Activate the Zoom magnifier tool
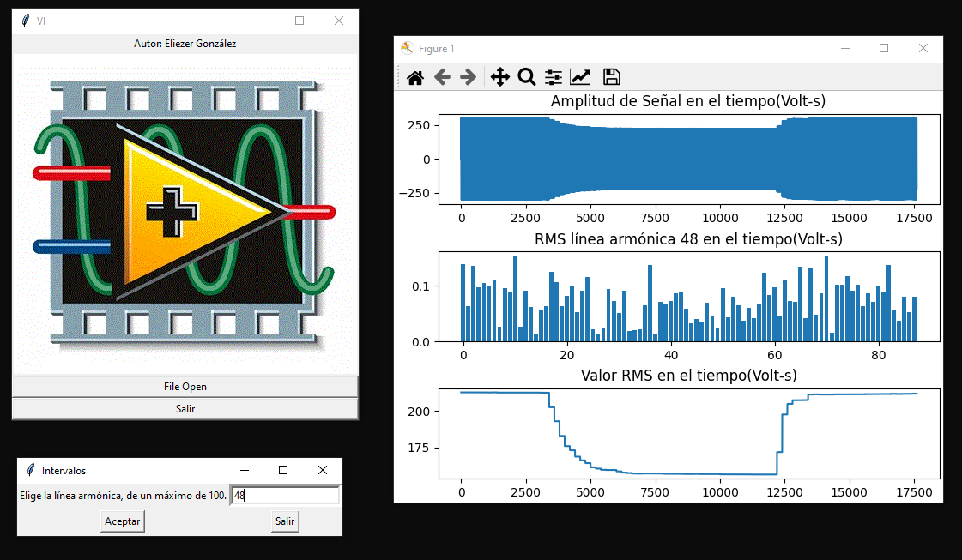 point(526,77)
